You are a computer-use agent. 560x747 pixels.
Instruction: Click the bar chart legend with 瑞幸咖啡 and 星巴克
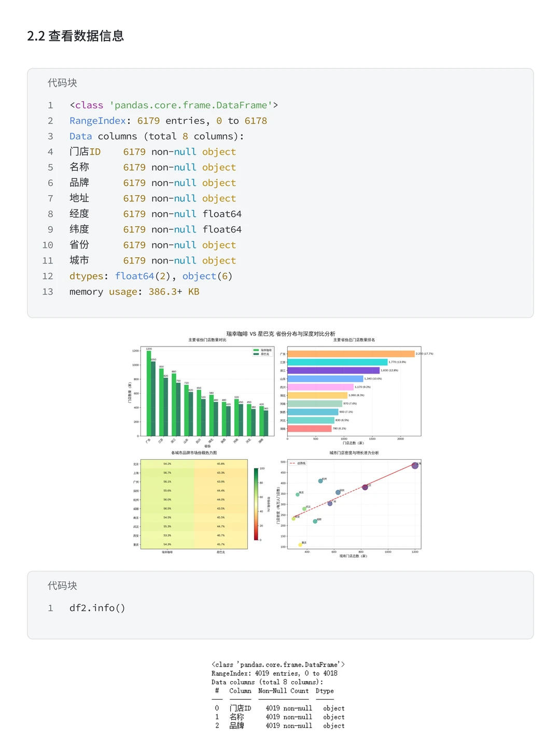(x=262, y=352)
